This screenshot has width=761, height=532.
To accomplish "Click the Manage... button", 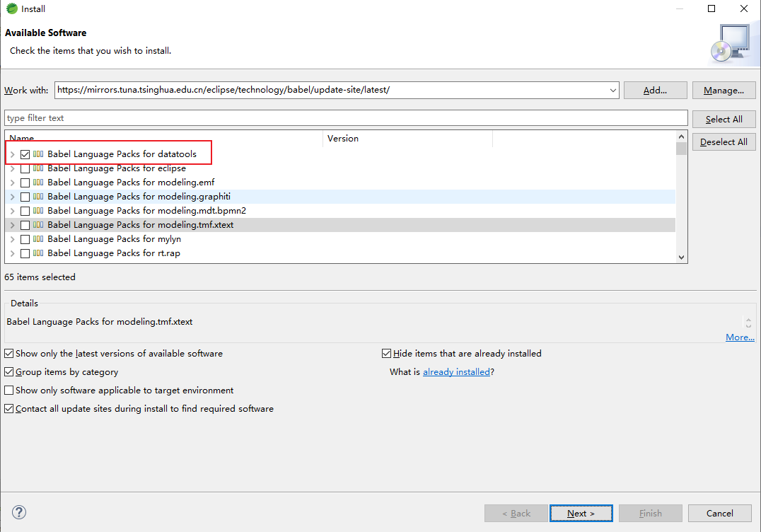I will tap(724, 91).
